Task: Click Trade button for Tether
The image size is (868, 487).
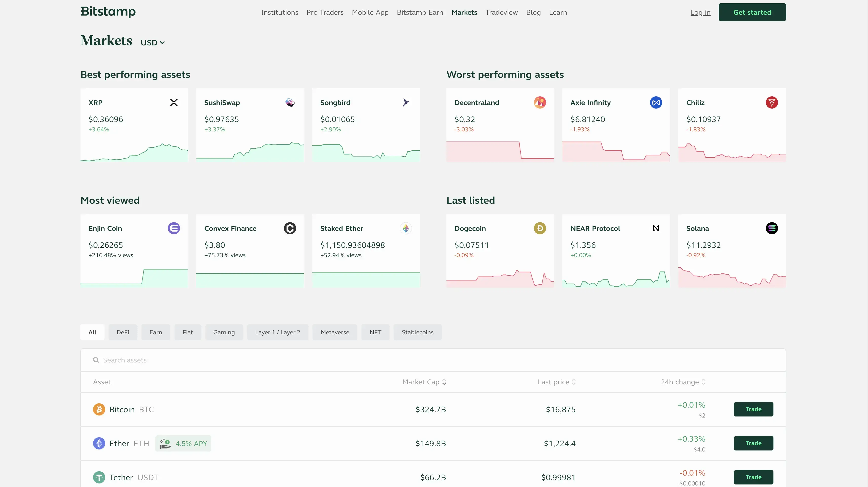Action: coord(753,477)
